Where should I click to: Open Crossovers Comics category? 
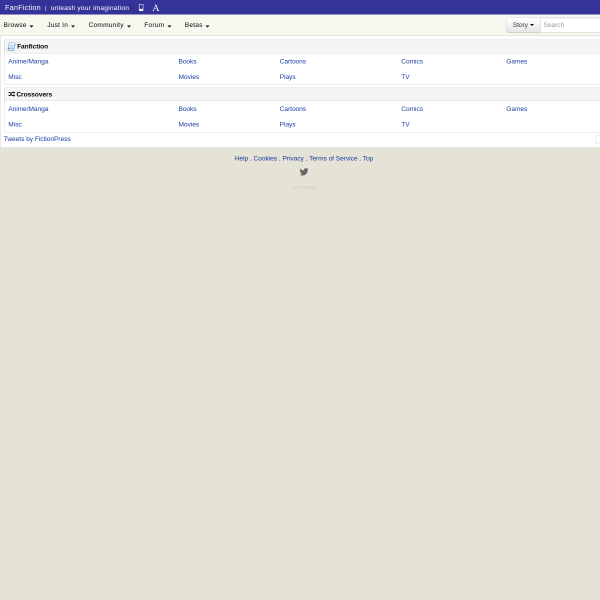(412, 109)
